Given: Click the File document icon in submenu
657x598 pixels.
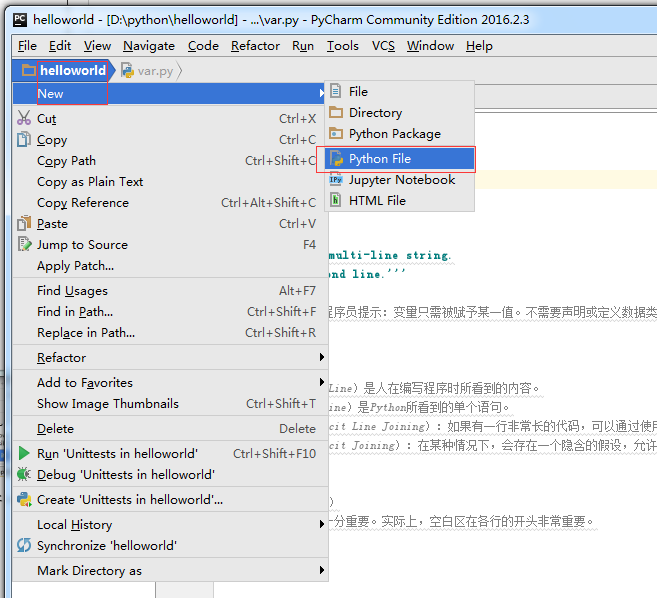Looking at the screenshot, I should point(335,91).
